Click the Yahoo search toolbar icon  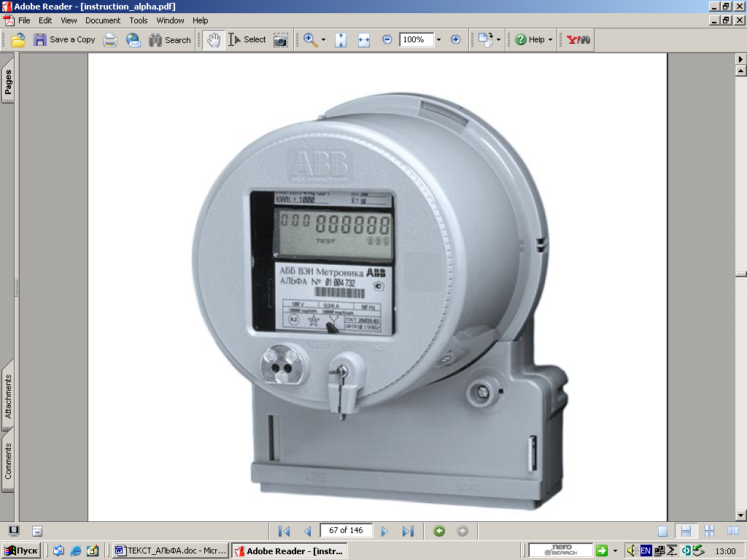578,40
